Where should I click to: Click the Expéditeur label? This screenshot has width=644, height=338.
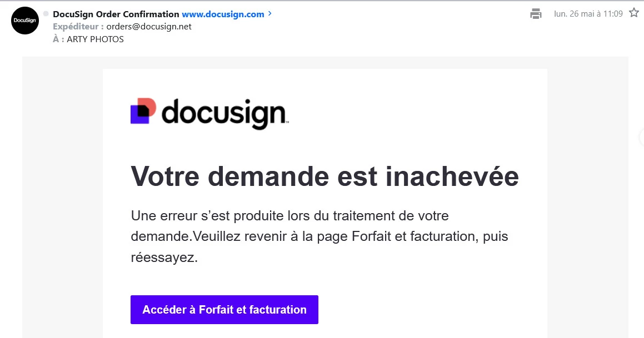pyautogui.click(x=78, y=27)
